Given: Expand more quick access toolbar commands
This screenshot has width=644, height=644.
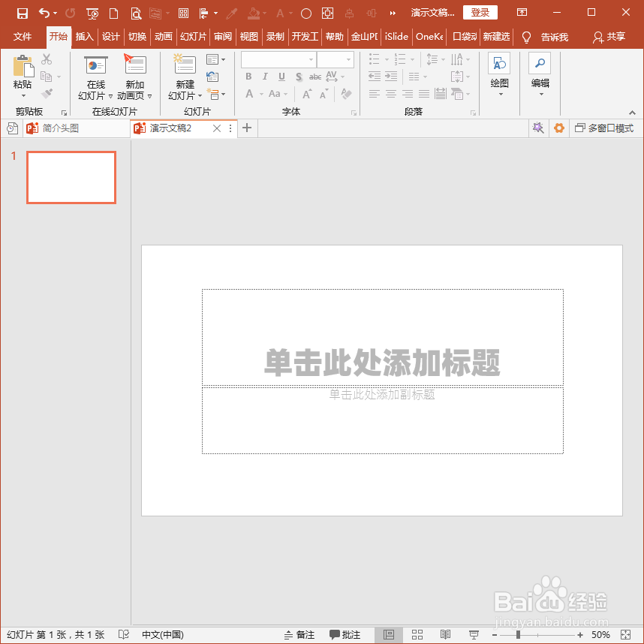Looking at the screenshot, I should coord(393,14).
